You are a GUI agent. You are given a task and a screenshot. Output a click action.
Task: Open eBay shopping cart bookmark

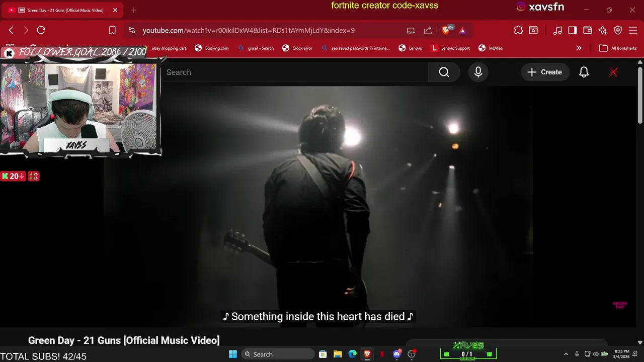tap(169, 48)
